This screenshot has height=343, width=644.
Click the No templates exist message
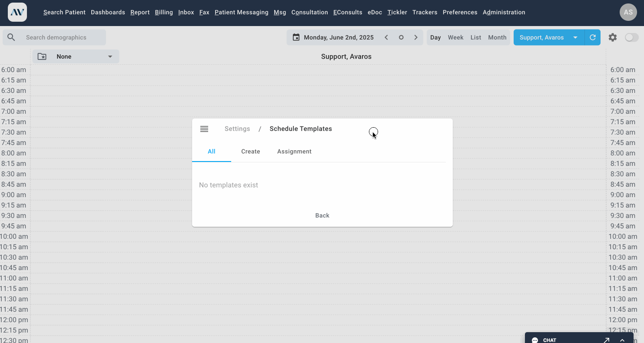tap(229, 185)
